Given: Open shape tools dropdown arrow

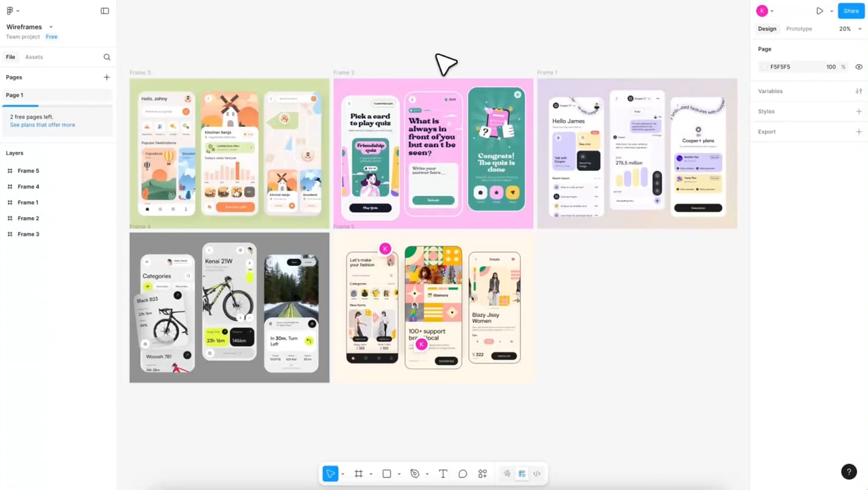Looking at the screenshot, I should pyautogui.click(x=399, y=474).
